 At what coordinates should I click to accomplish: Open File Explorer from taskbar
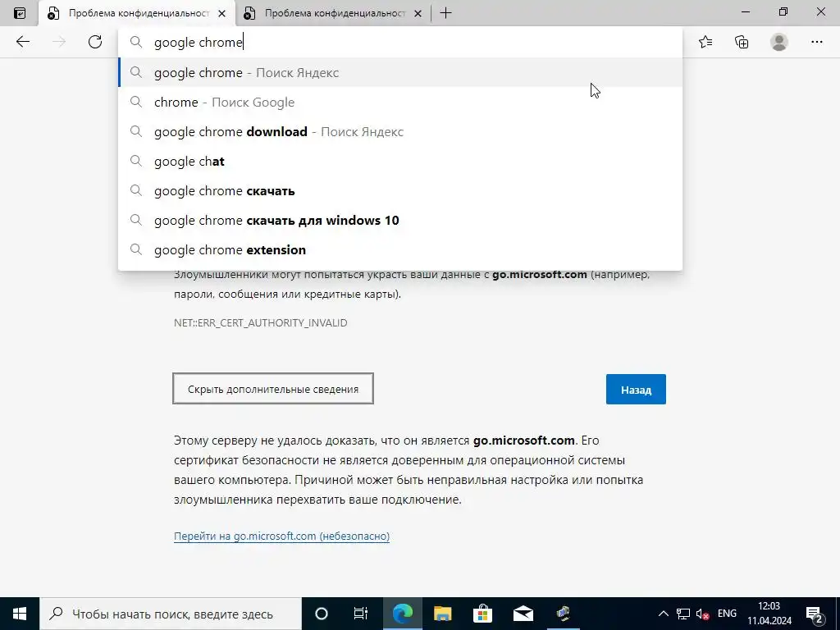(442, 614)
